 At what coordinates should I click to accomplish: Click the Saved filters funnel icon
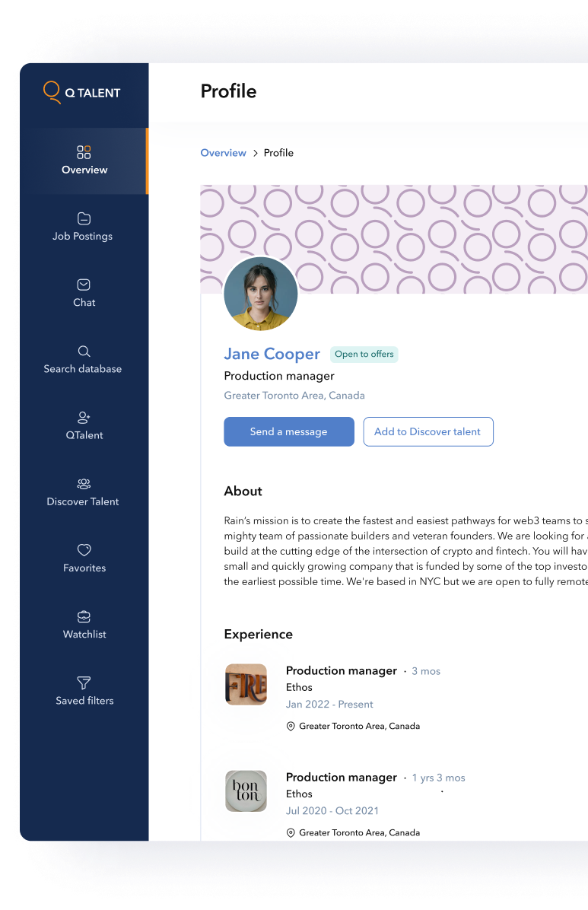(84, 682)
